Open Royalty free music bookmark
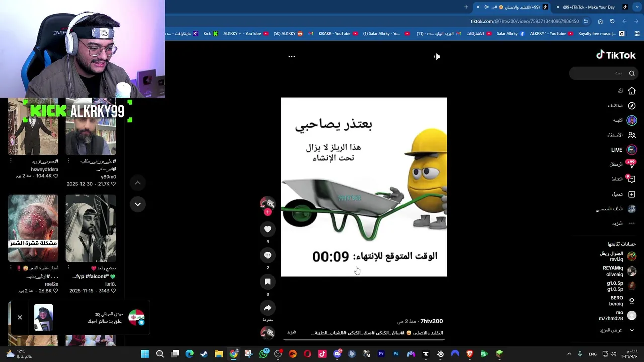This screenshot has height=362, width=644. [x=601, y=34]
